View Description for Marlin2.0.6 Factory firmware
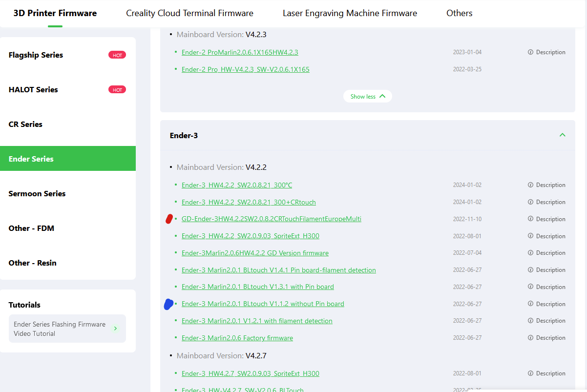Screen dimensions: 587x392 pyautogui.click(x=546, y=338)
